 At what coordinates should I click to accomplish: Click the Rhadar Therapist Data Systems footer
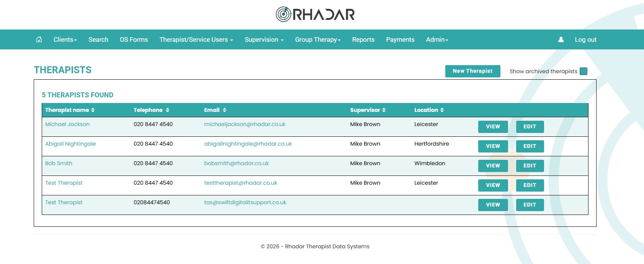pos(315,246)
